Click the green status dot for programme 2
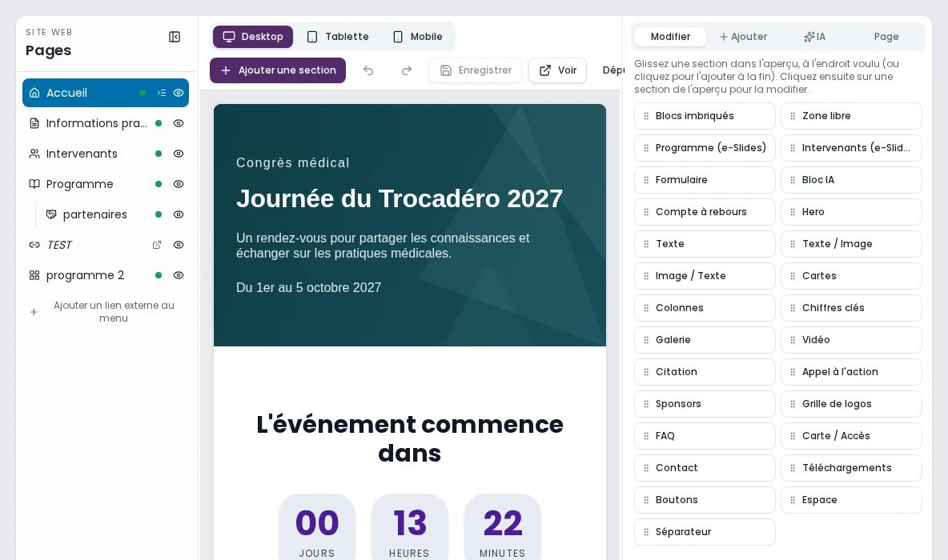This screenshot has width=948, height=560. coord(159,275)
